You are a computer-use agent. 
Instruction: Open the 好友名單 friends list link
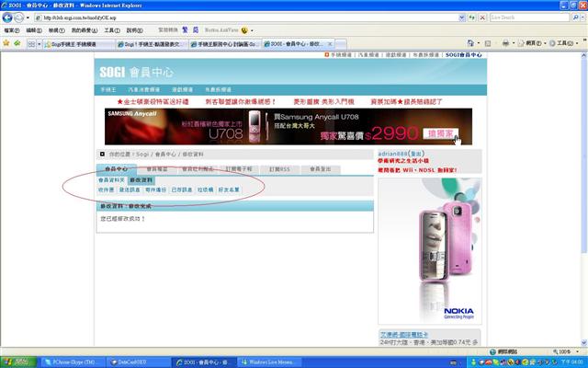point(231,189)
